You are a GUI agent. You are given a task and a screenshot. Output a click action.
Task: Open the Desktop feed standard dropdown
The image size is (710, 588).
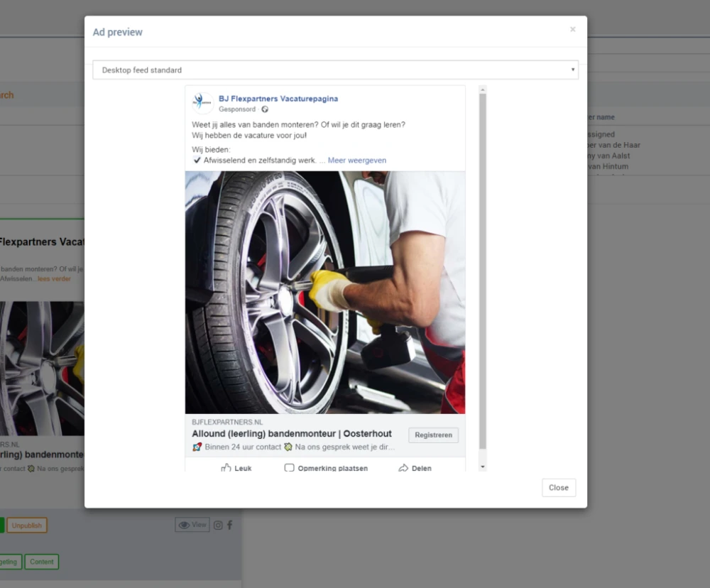[335, 70]
